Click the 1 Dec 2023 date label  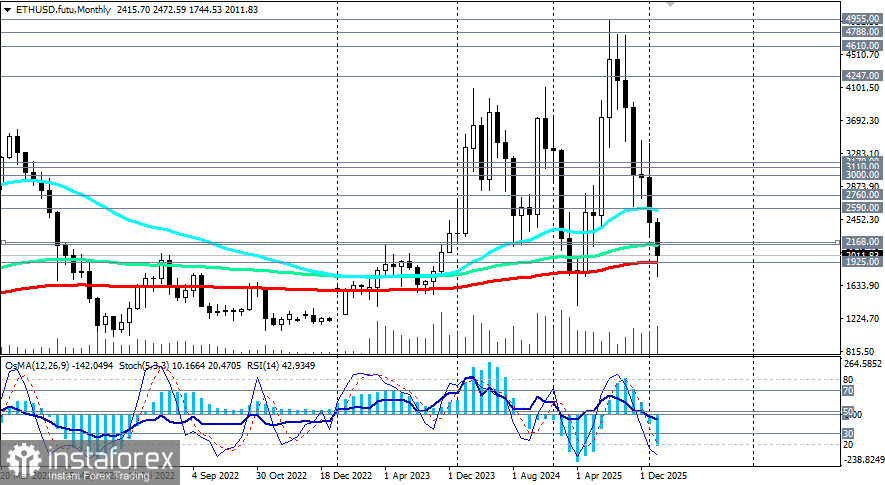click(471, 475)
